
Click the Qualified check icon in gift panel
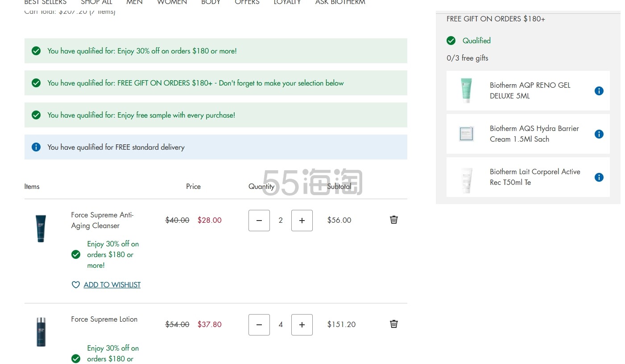[x=451, y=41]
